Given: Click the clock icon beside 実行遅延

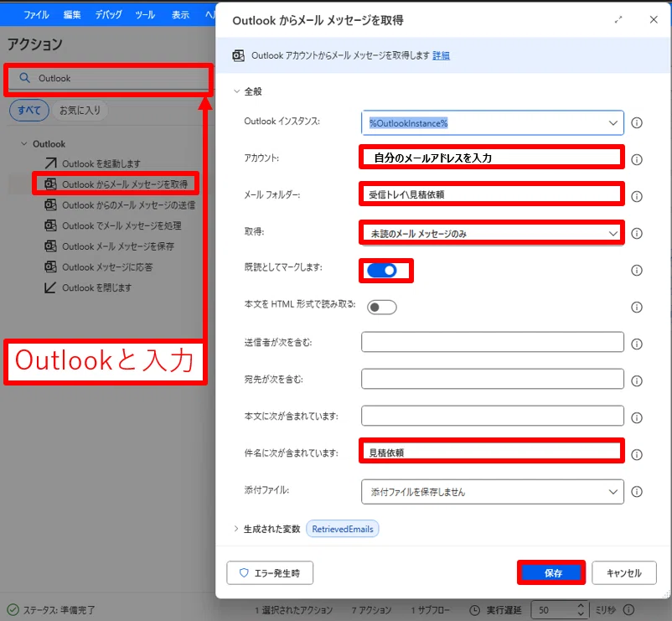Looking at the screenshot, I should [x=474, y=609].
